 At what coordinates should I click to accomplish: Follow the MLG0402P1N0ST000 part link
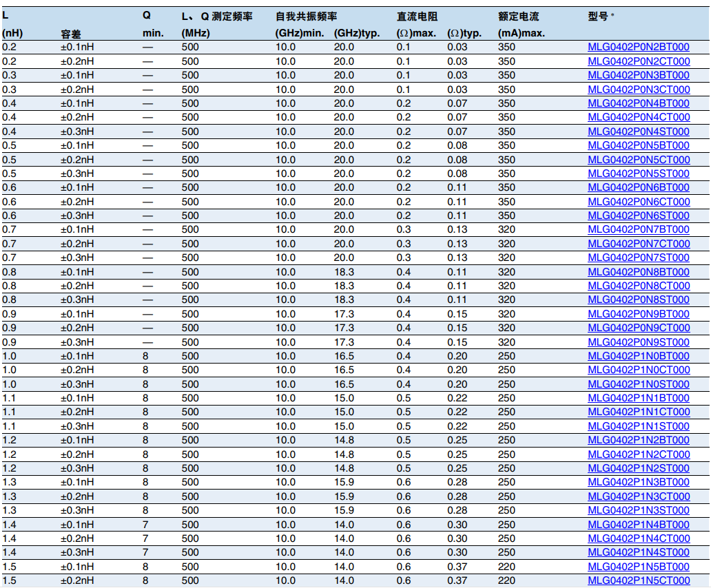638,384
